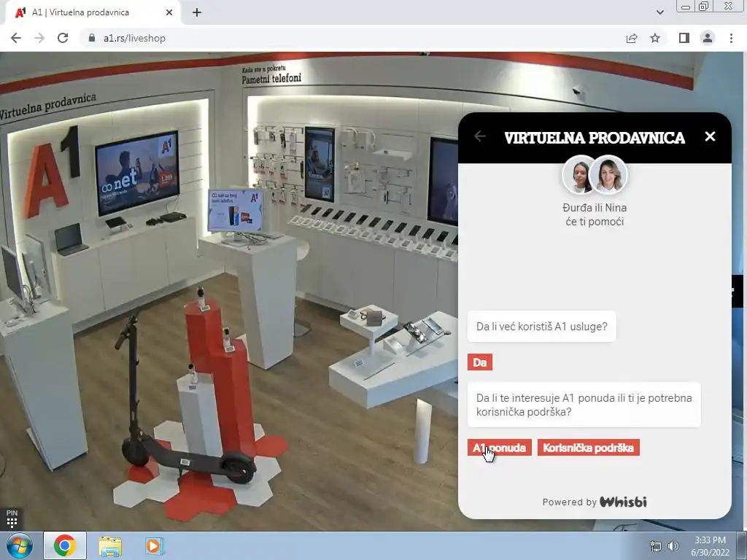
Task: Click the A1 ponuda or korisnička podrška question
Action: tap(584, 405)
